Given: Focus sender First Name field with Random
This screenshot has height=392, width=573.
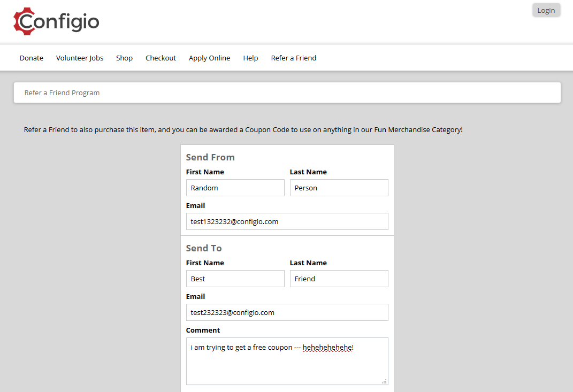Looking at the screenshot, I should pos(235,188).
